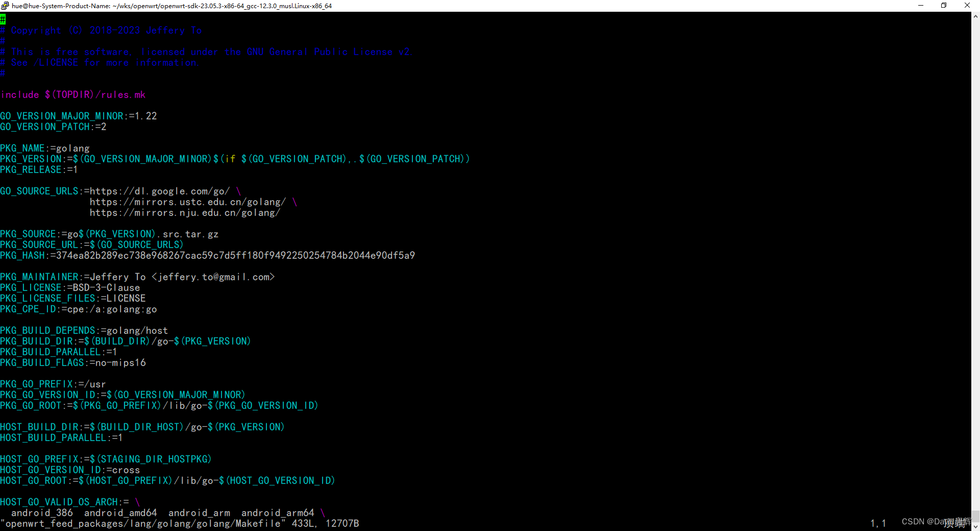Click the green cursor on the first line
The height and width of the screenshot is (531, 980).
[x=3, y=19]
